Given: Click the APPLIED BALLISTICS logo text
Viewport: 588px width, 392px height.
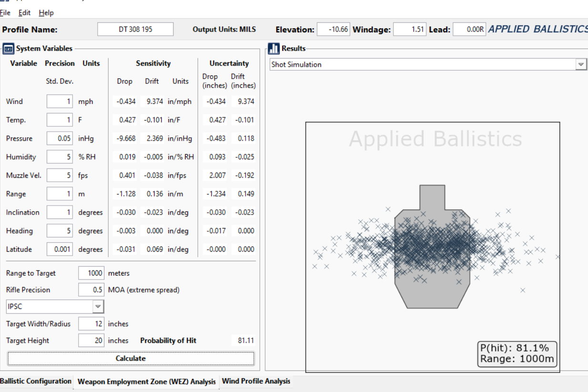Looking at the screenshot, I should pyautogui.click(x=538, y=29).
